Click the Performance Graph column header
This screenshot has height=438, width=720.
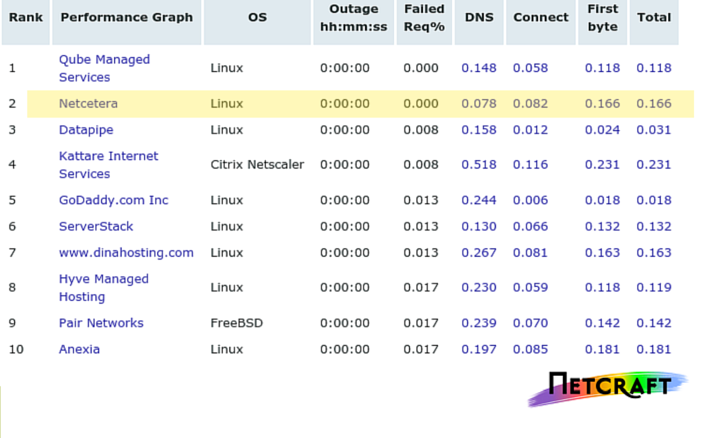(x=127, y=22)
